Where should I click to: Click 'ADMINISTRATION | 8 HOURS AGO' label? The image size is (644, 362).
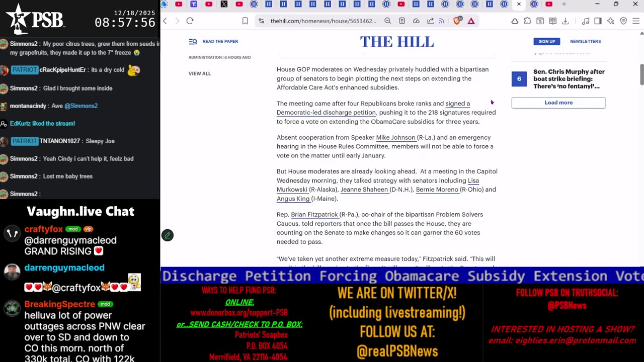coord(219,57)
